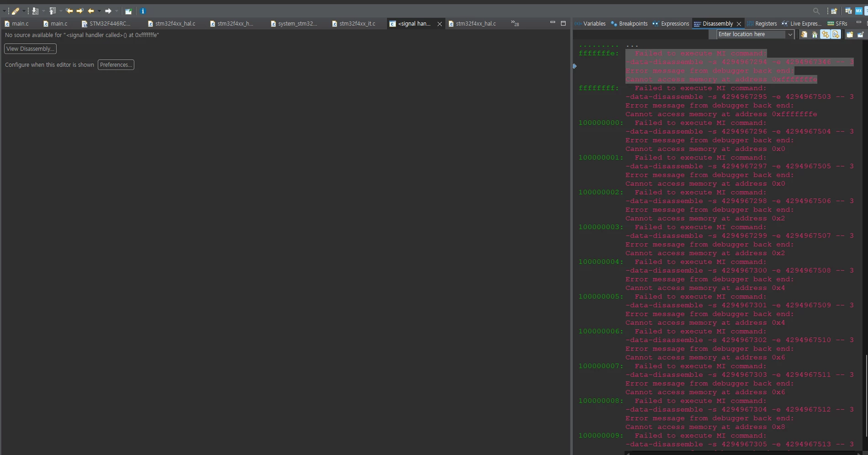The height and width of the screenshot is (455, 868).
Task: Open the MX device configuration perspective icon
Action: pos(858,11)
